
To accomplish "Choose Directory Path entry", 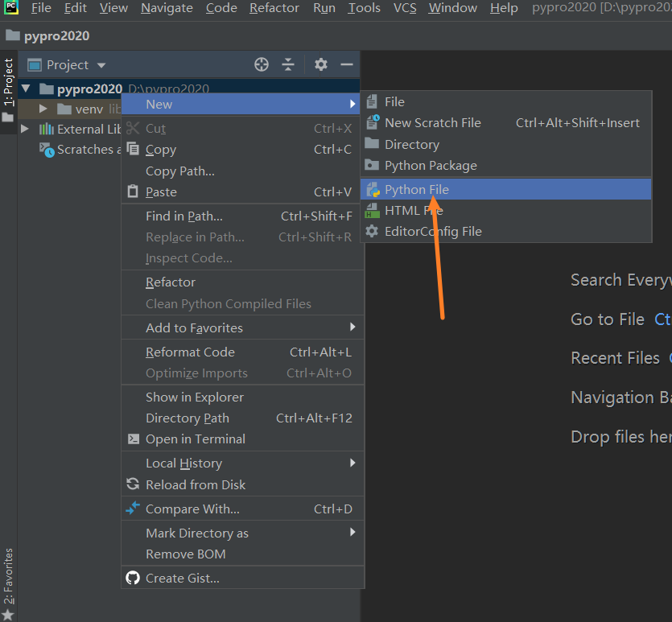I will click(x=242, y=418).
